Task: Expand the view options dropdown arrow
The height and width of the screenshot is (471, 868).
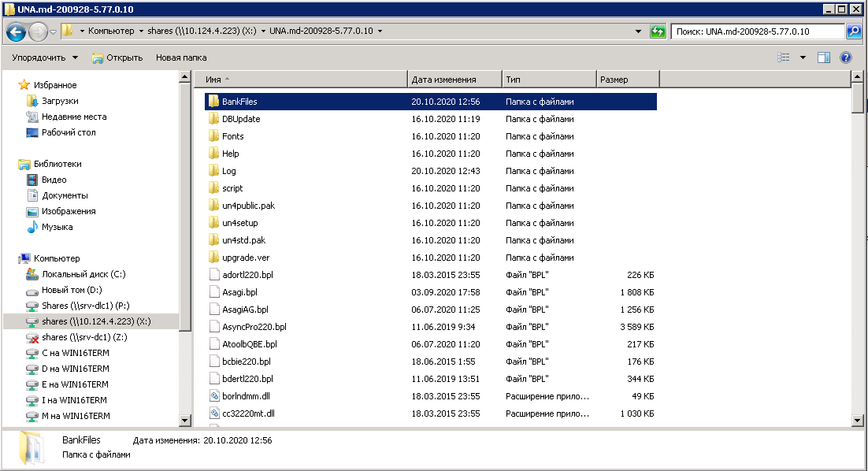Action: 803,57
